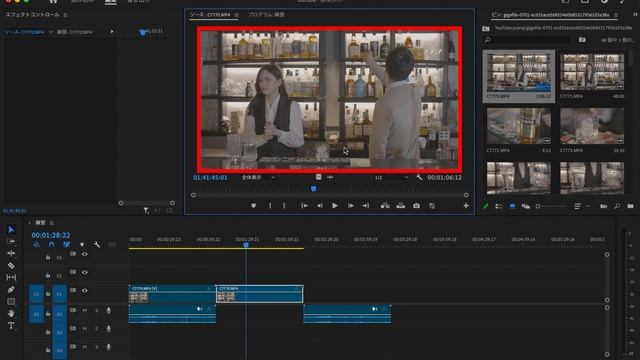Open the Source monitor button editor plus
Screen dimensions: 640x360
[466, 206]
